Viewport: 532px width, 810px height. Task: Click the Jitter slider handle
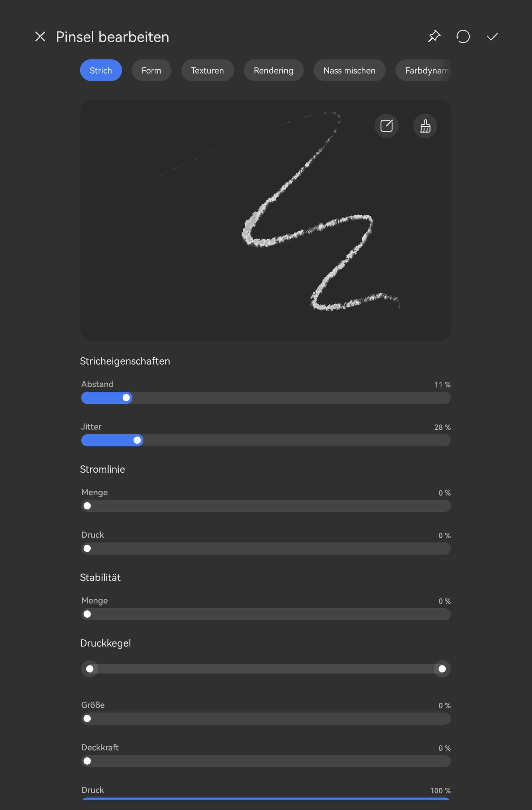point(137,440)
